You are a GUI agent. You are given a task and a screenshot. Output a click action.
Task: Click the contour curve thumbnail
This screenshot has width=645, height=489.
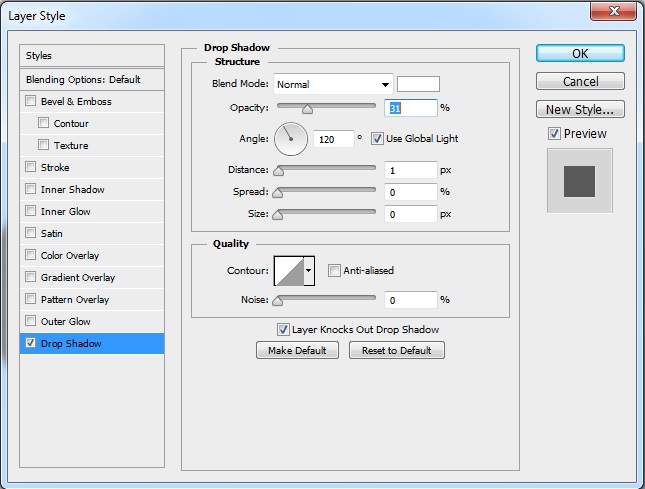point(289,271)
